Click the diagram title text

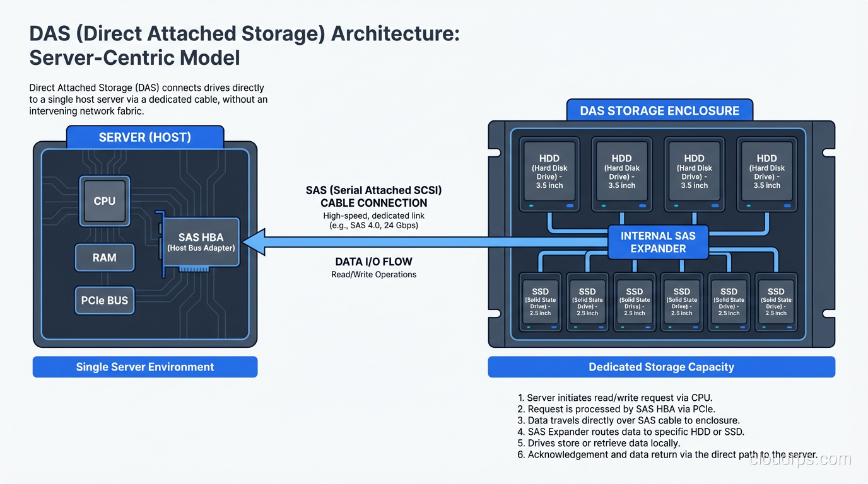click(x=244, y=45)
